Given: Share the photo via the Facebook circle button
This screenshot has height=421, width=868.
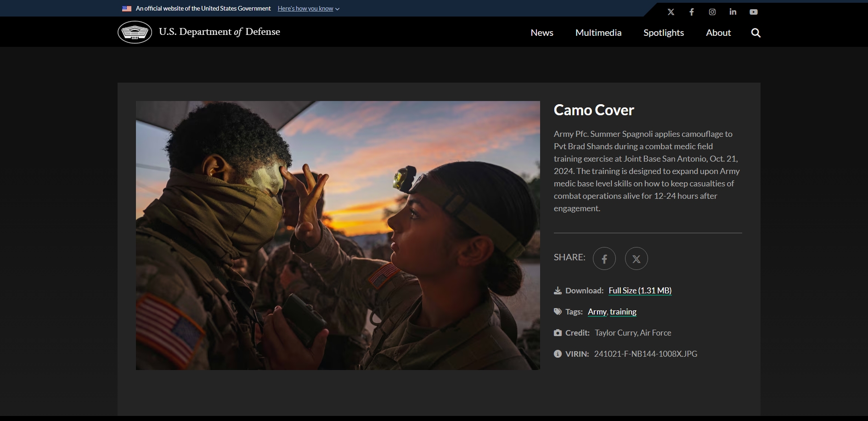Looking at the screenshot, I should click(604, 258).
